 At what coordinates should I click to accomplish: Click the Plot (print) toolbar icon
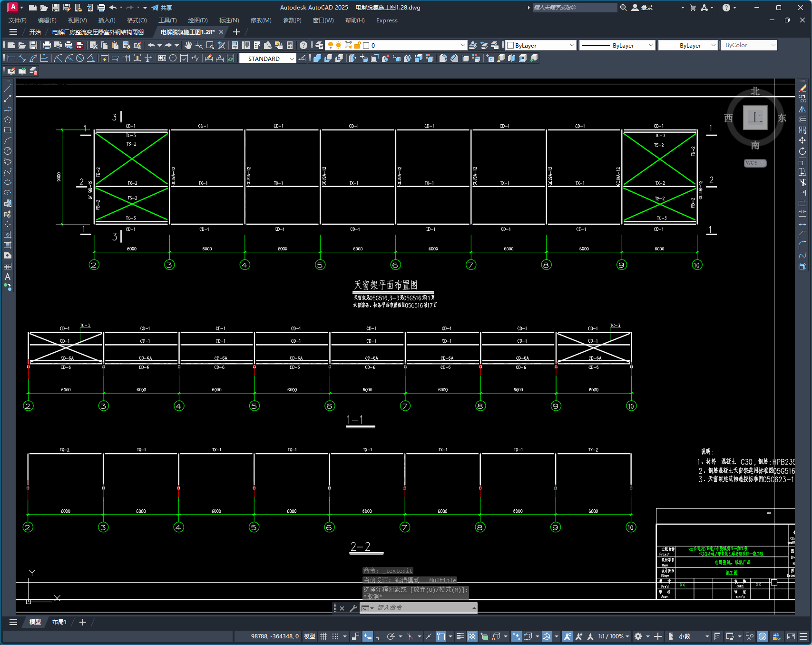pyautogui.click(x=47, y=45)
